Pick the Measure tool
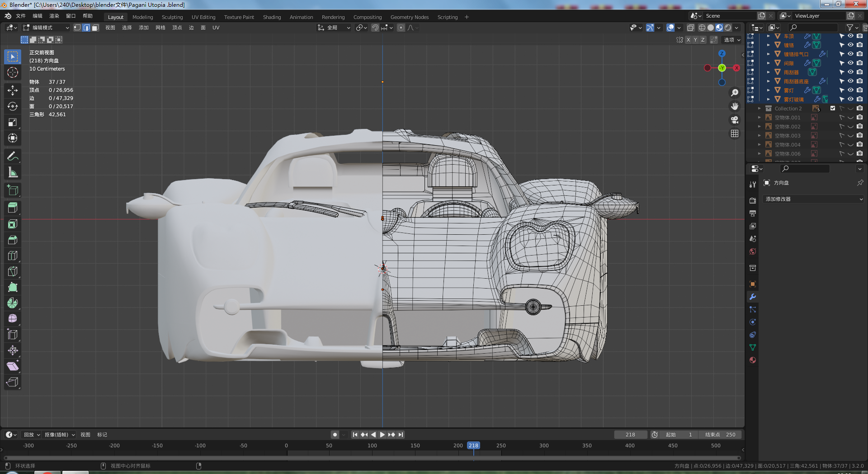Image resolution: width=868 pixels, height=474 pixels. [x=13, y=172]
